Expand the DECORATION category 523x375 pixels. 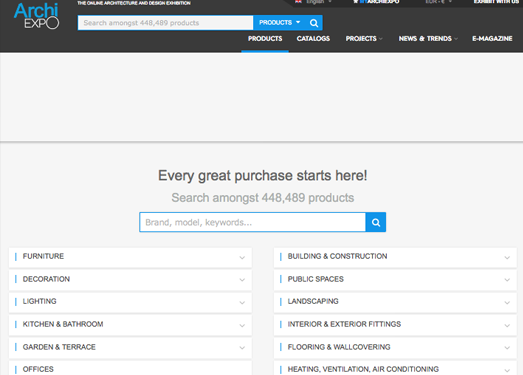tap(130, 280)
